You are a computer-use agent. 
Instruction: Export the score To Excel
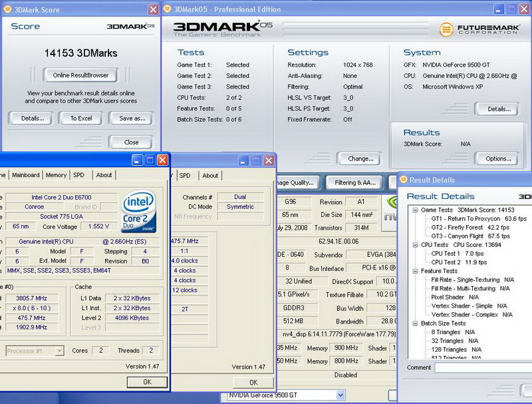(x=81, y=118)
